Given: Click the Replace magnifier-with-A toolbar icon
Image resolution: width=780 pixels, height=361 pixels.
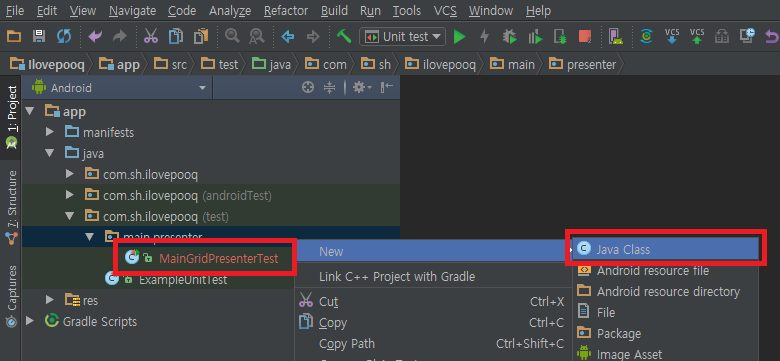Looking at the screenshot, I should 257,37.
